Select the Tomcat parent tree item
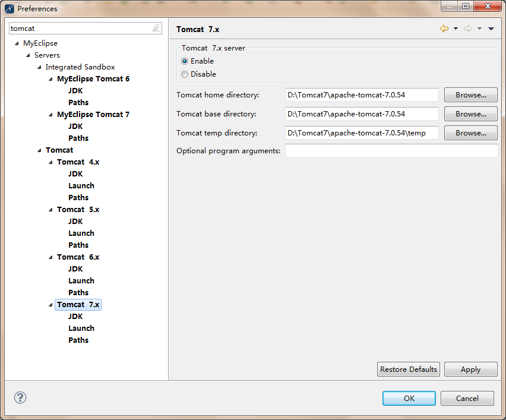 (59, 150)
